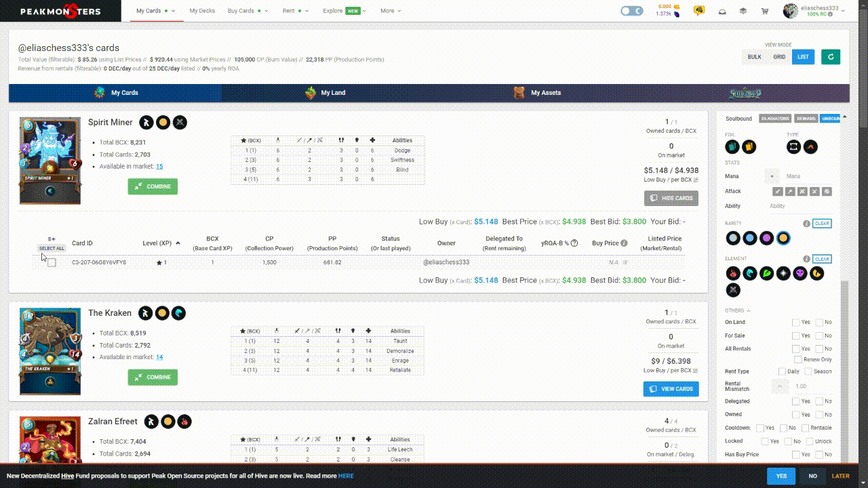
Task: Filter by melee attack icon
Action: click(778, 192)
